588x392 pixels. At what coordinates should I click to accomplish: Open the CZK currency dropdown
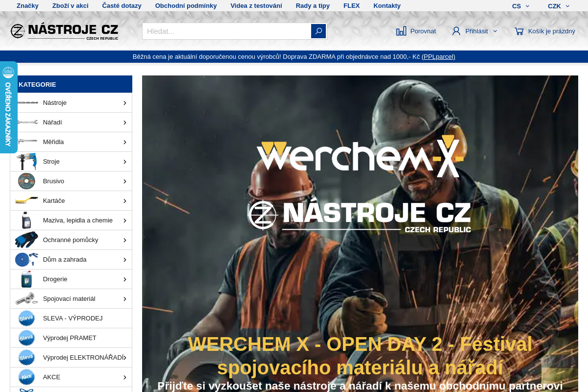tap(559, 6)
